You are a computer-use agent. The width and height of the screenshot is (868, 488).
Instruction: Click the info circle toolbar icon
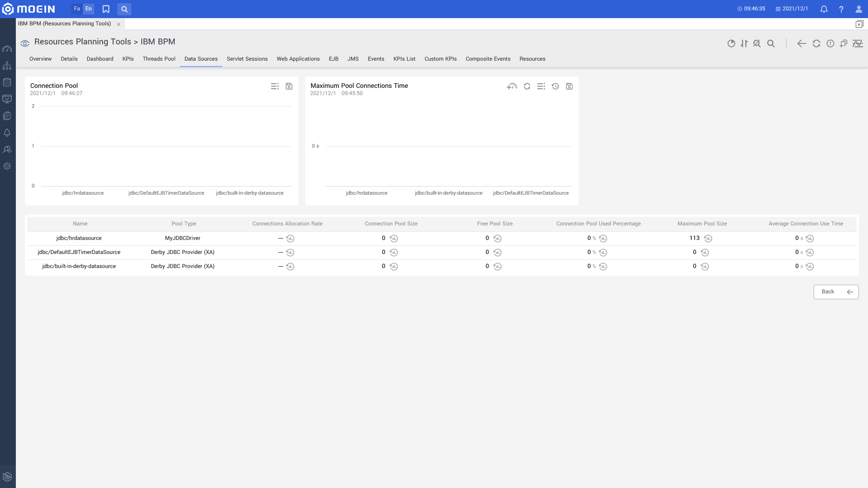pos(830,43)
